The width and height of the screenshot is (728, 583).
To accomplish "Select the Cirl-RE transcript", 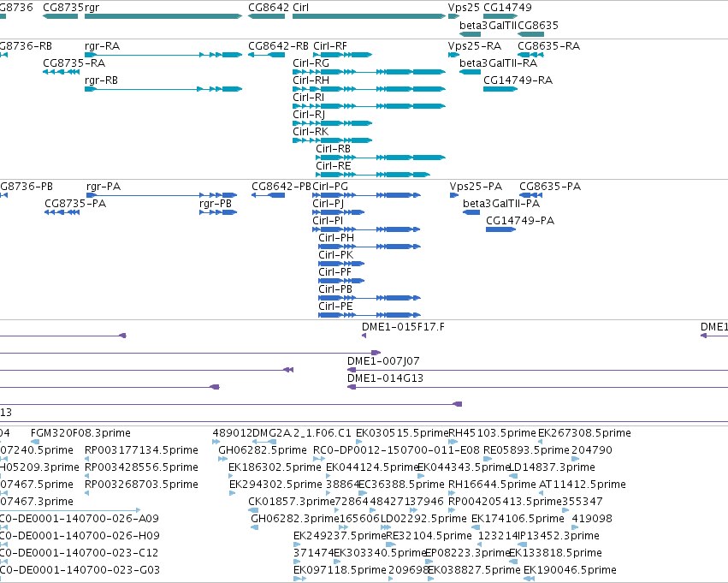I will tap(373, 175).
